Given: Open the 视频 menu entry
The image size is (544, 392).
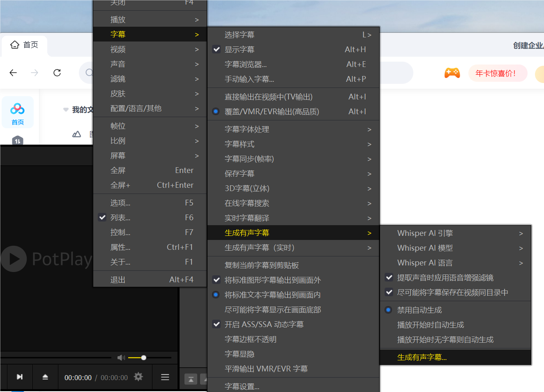Looking at the screenshot, I should tap(150, 49).
